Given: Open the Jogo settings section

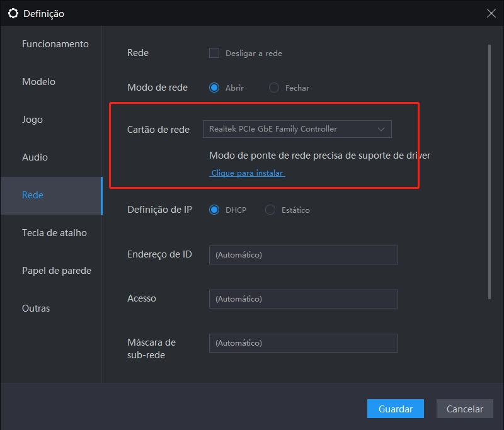Looking at the screenshot, I should (31, 119).
